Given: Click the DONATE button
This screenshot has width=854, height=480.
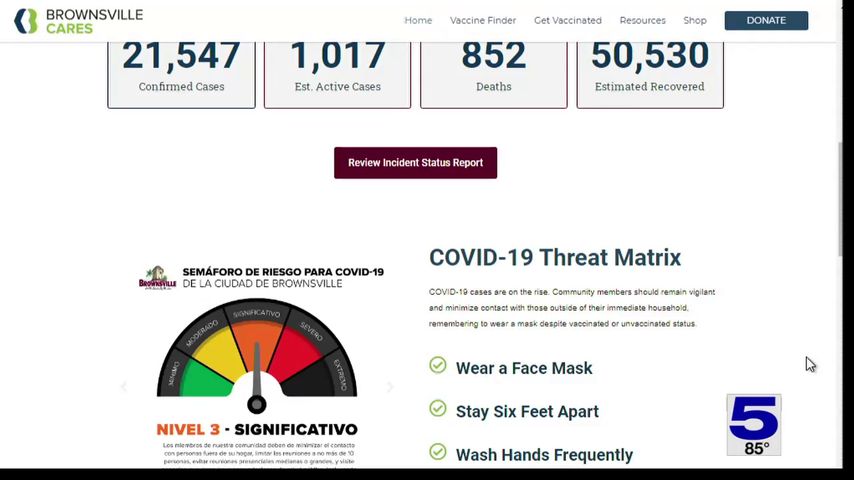Looking at the screenshot, I should pos(766,21).
